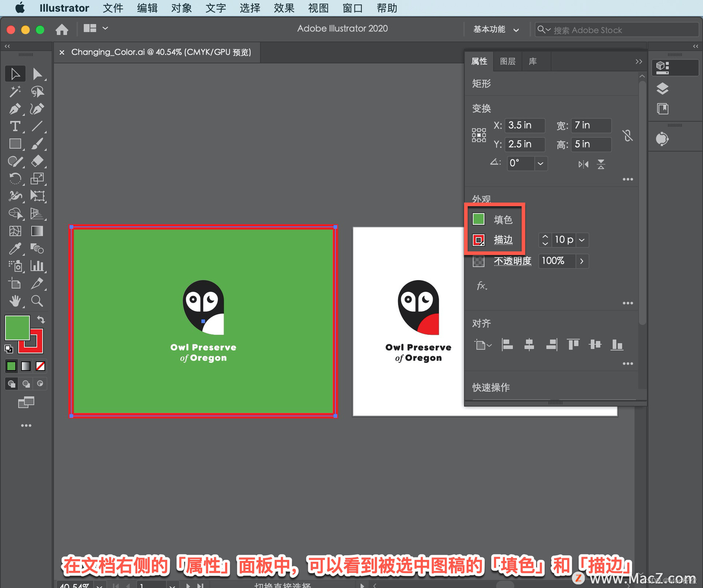Open the 描边 stroke options link
703x588 pixels.
pyautogui.click(x=503, y=240)
